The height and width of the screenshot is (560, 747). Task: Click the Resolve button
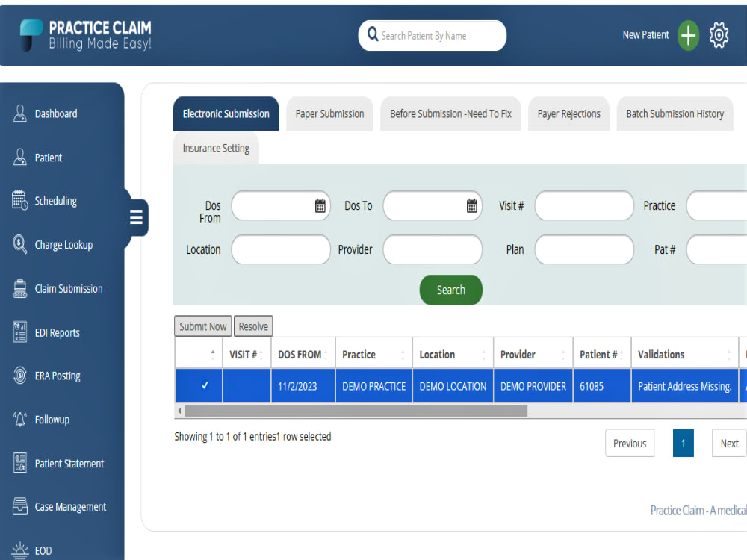[x=253, y=326]
